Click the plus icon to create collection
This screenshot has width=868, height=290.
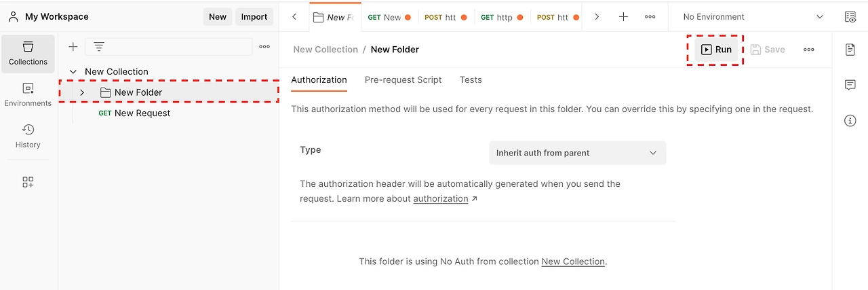pyautogui.click(x=73, y=47)
